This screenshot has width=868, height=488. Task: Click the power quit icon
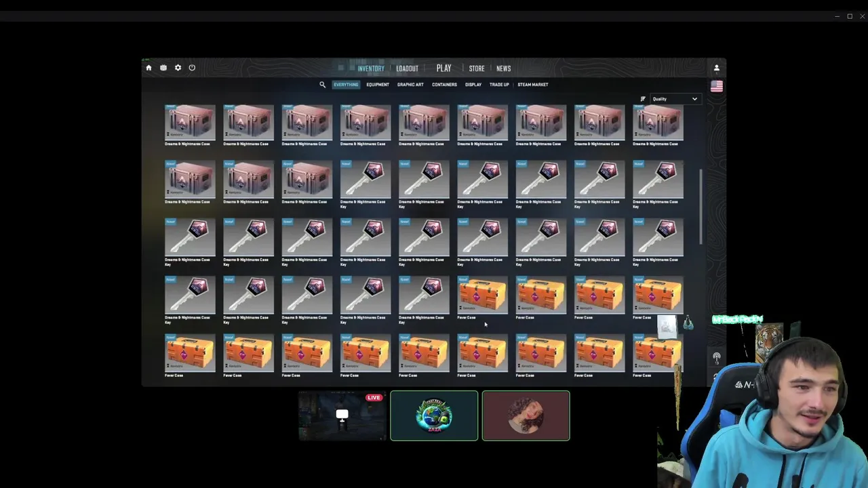pyautogui.click(x=192, y=68)
